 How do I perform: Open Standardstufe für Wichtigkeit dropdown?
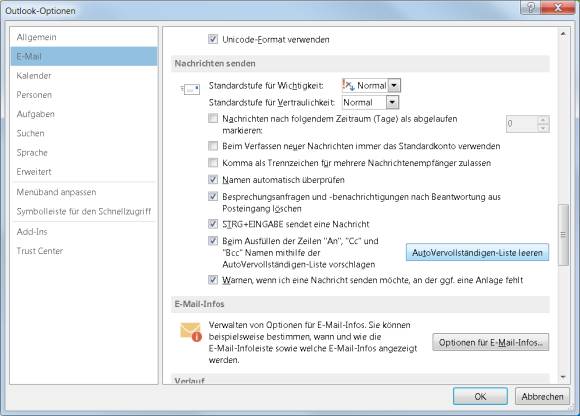[394, 85]
